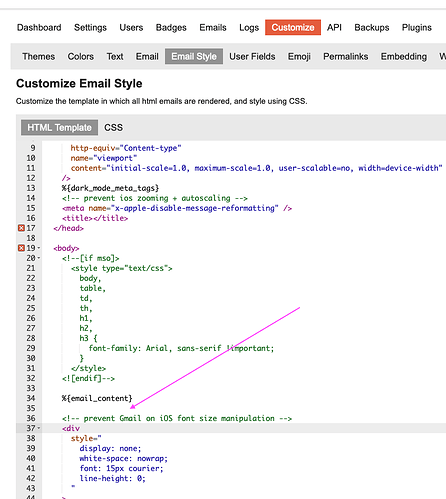Screen dimensions: 446x499
Task: Open the Email sub-navigation item
Action: tap(147, 56)
